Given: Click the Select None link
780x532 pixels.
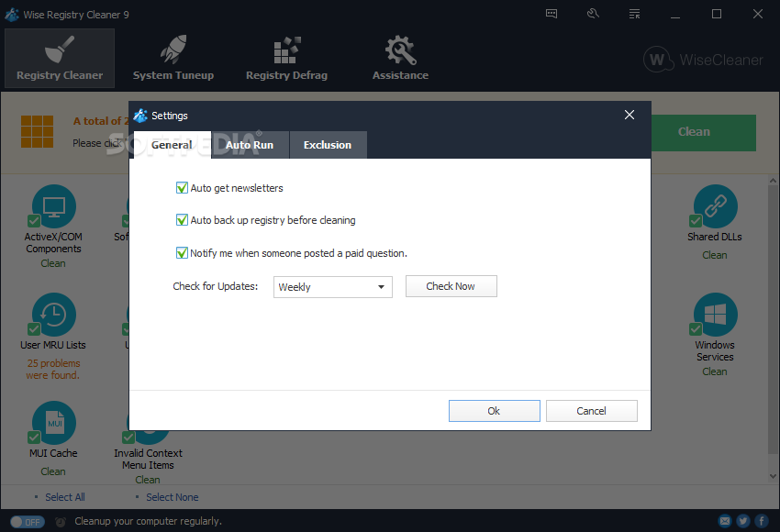Looking at the screenshot, I should pos(173,497).
